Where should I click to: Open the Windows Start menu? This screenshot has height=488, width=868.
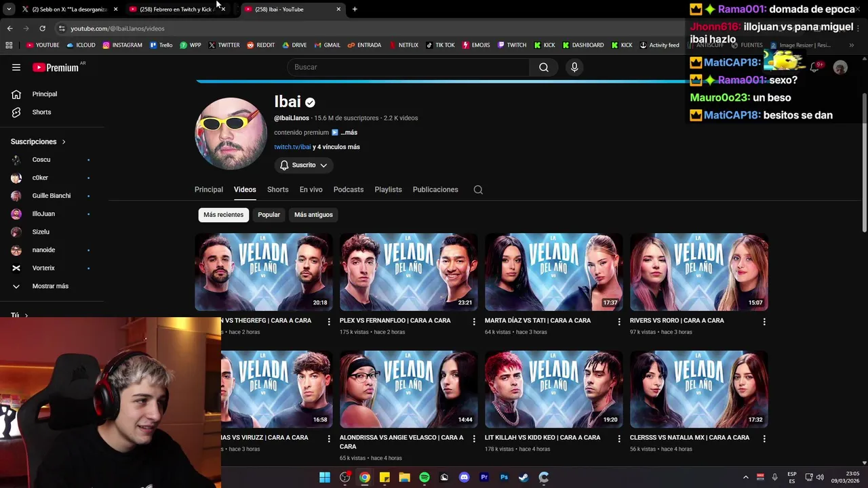pos(325,477)
